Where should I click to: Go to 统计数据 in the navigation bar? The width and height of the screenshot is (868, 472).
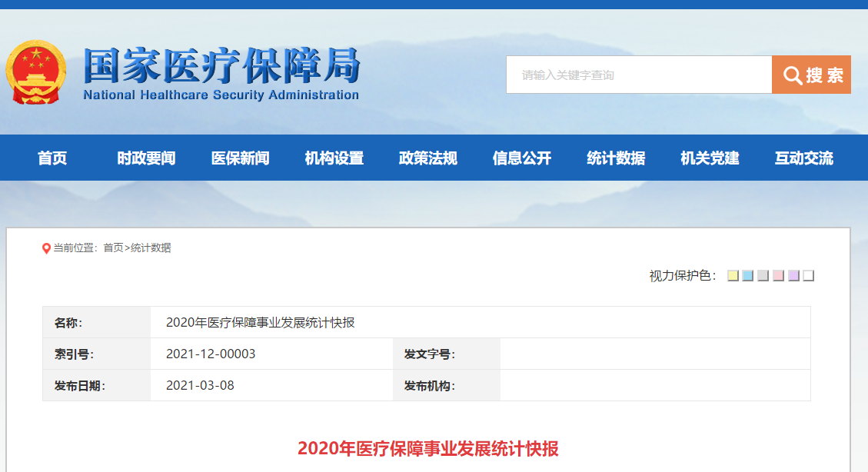[x=616, y=158]
